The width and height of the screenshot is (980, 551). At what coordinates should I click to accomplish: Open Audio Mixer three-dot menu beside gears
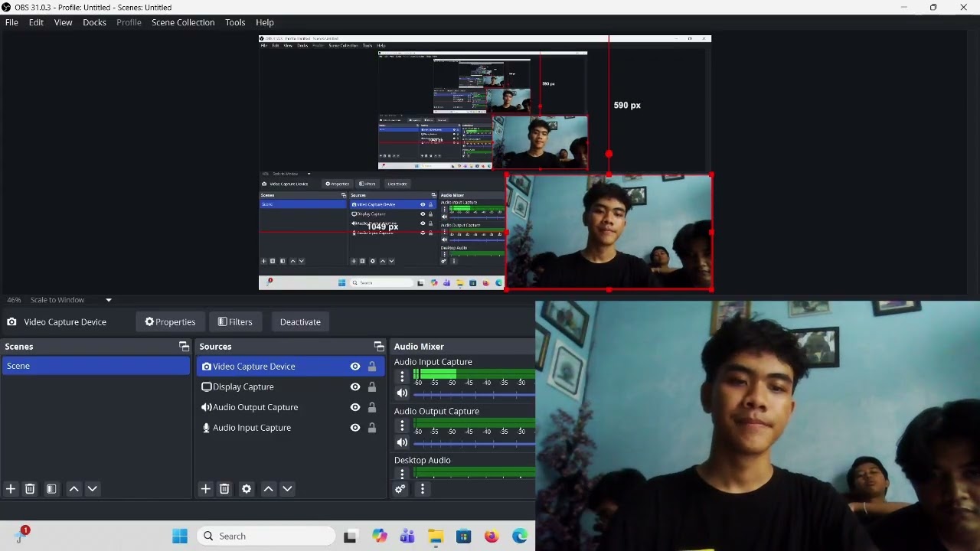pyautogui.click(x=422, y=488)
